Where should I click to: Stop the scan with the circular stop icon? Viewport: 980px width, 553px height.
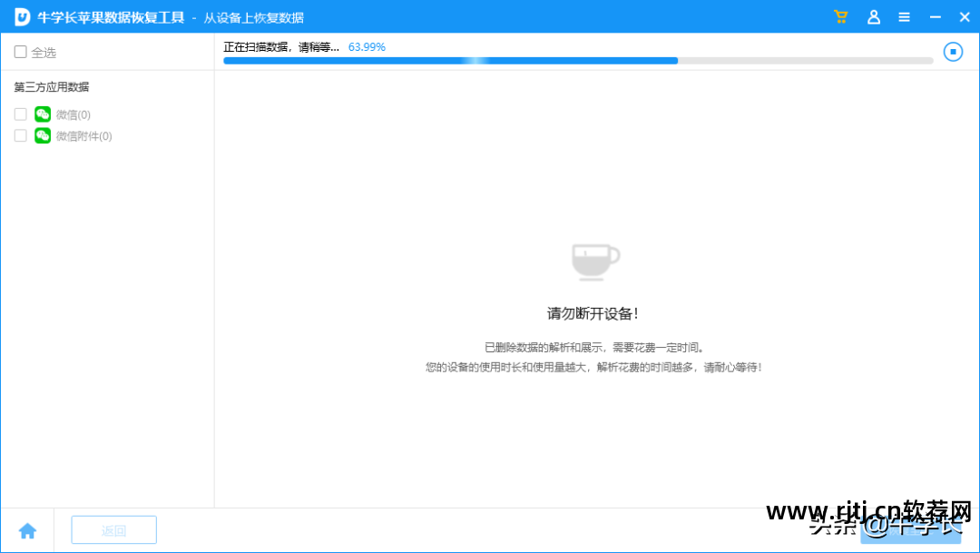pyautogui.click(x=953, y=52)
